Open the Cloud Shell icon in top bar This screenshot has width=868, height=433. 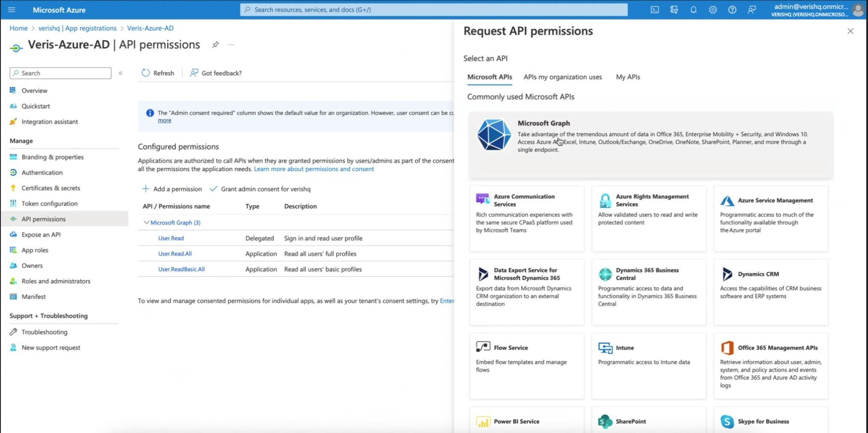point(654,10)
